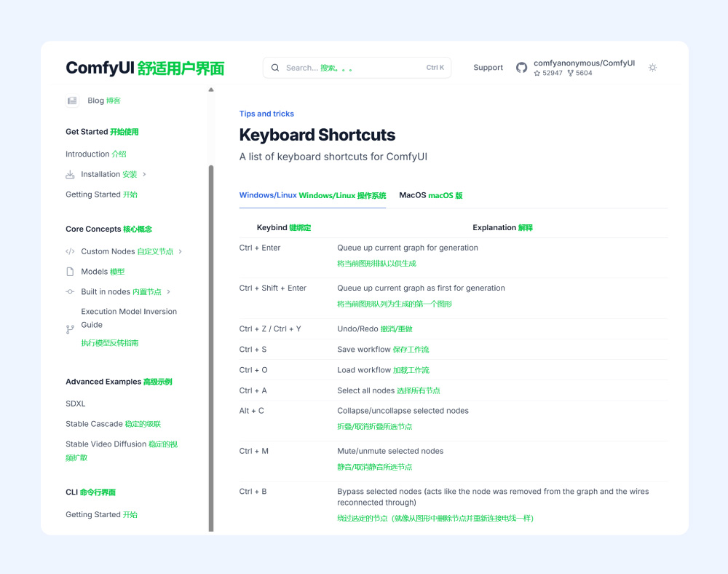Click the Models file icon
Viewport: 728px width, 574px height.
(x=70, y=272)
